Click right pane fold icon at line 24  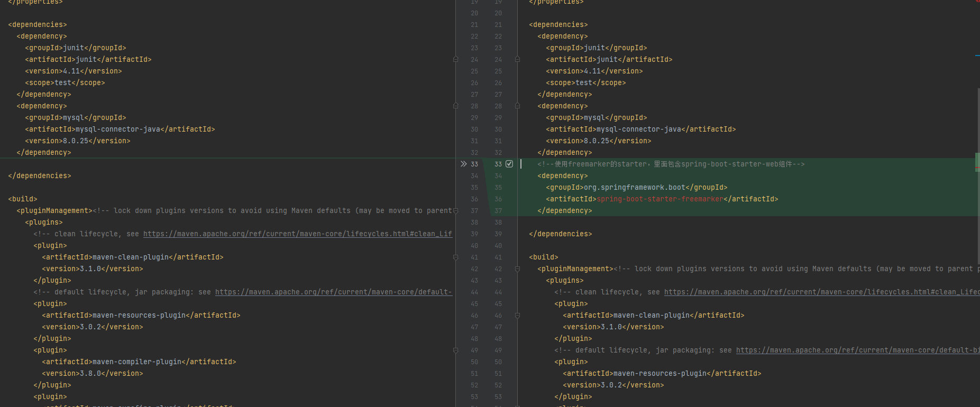tap(517, 59)
